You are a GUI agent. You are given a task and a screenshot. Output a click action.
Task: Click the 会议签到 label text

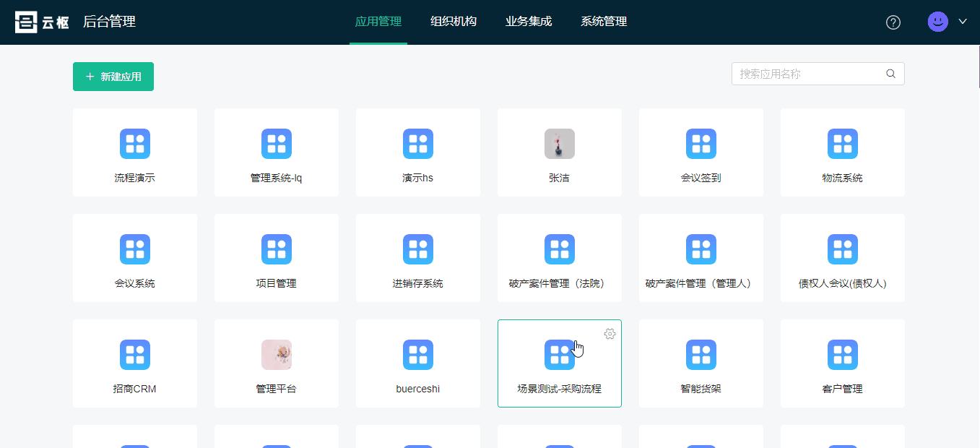click(701, 178)
